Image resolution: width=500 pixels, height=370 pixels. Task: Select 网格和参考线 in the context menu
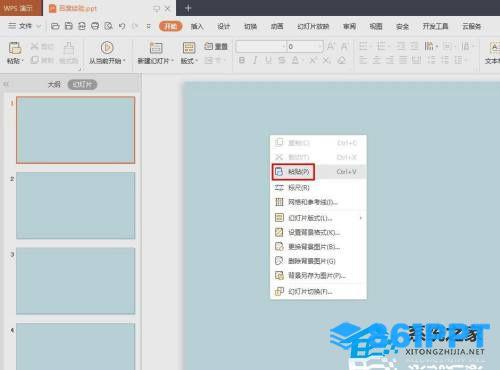(318, 202)
